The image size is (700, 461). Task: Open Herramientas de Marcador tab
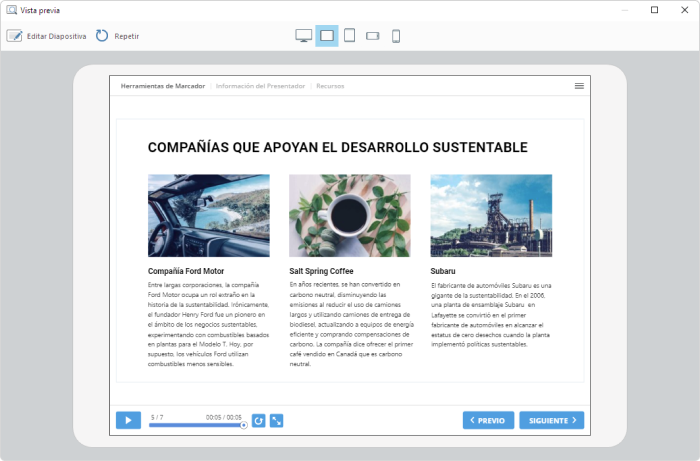point(163,86)
